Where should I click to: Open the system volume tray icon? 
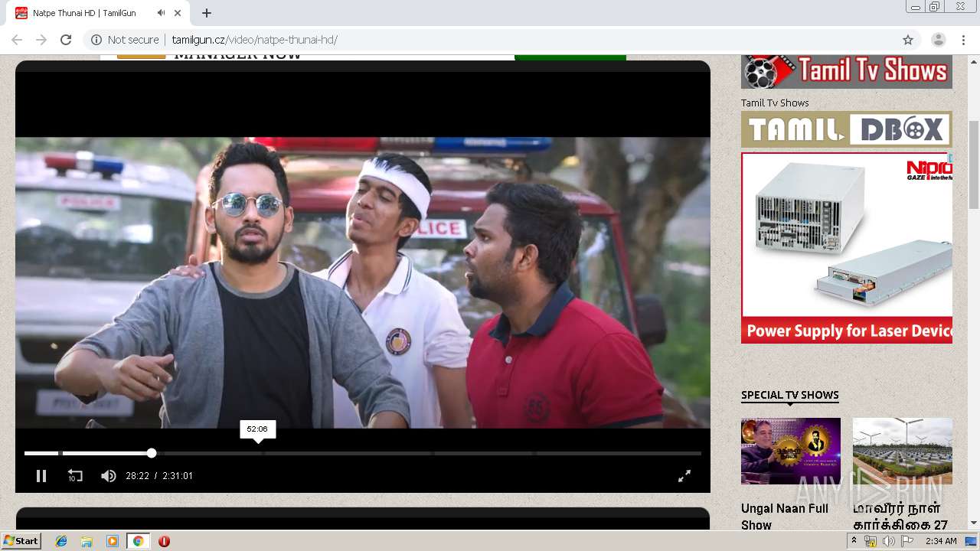click(x=888, y=541)
